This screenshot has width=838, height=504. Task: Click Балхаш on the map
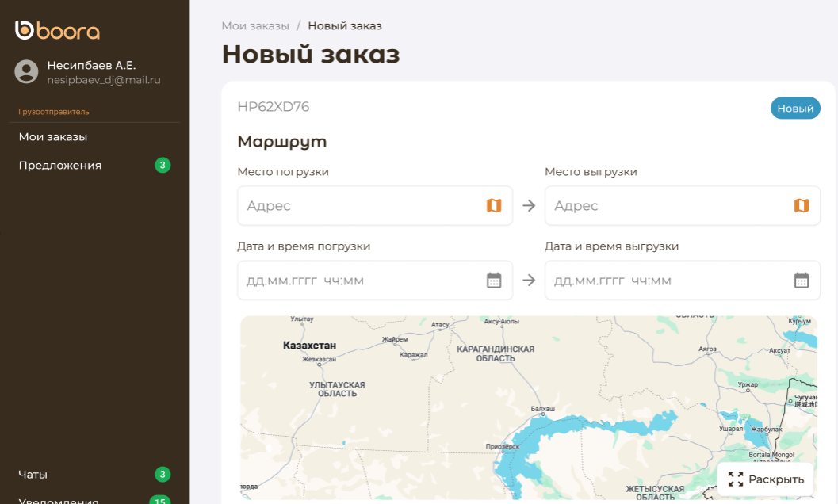click(542, 410)
